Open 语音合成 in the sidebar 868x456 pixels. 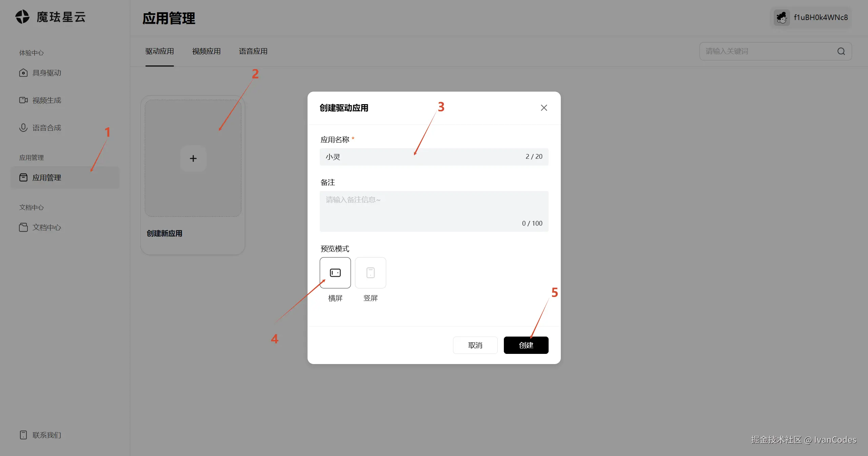tap(40, 128)
